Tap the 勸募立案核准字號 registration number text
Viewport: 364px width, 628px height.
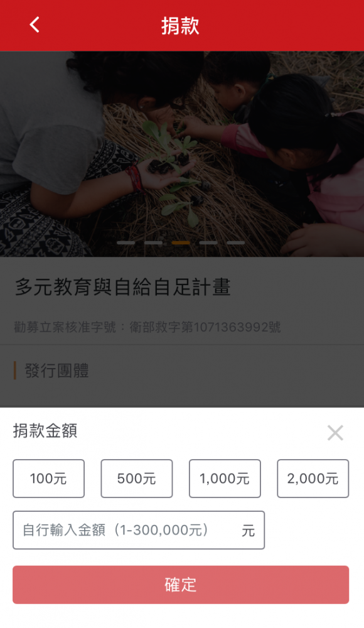pyautogui.click(x=147, y=327)
